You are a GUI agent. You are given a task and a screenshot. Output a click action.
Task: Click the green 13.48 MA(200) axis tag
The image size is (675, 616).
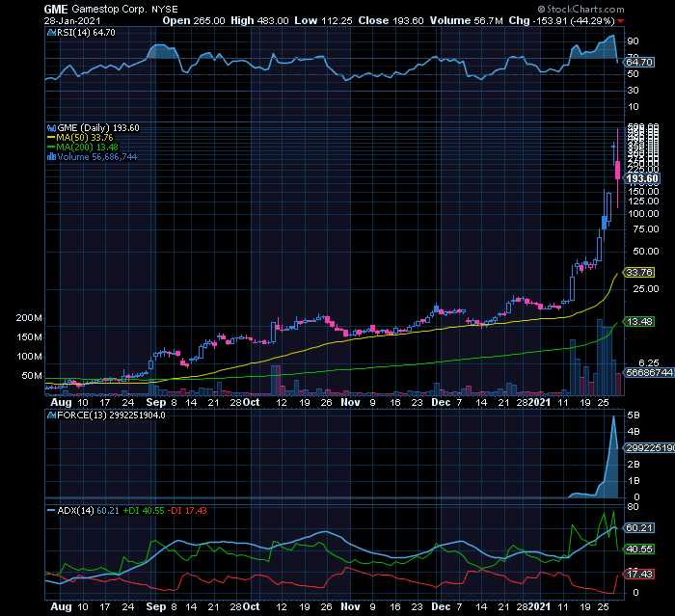click(639, 322)
